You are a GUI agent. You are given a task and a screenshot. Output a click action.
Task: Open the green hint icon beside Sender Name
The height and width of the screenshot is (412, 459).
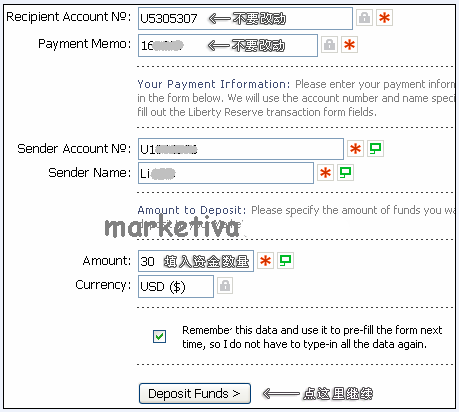(345, 173)
